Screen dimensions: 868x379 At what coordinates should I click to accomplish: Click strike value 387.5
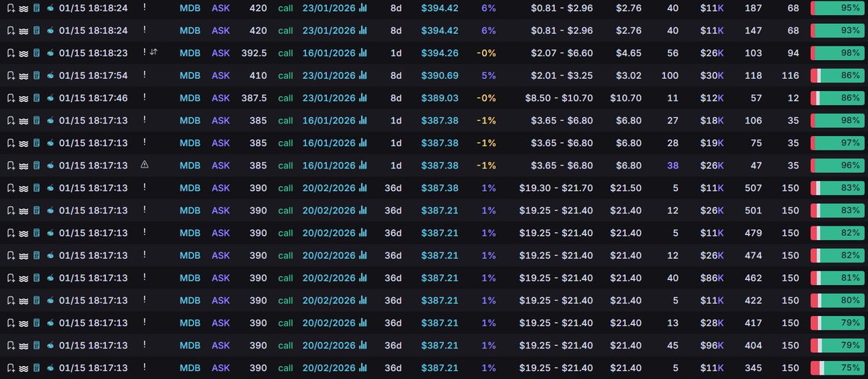pyautogui.click(x=254, y=98)
